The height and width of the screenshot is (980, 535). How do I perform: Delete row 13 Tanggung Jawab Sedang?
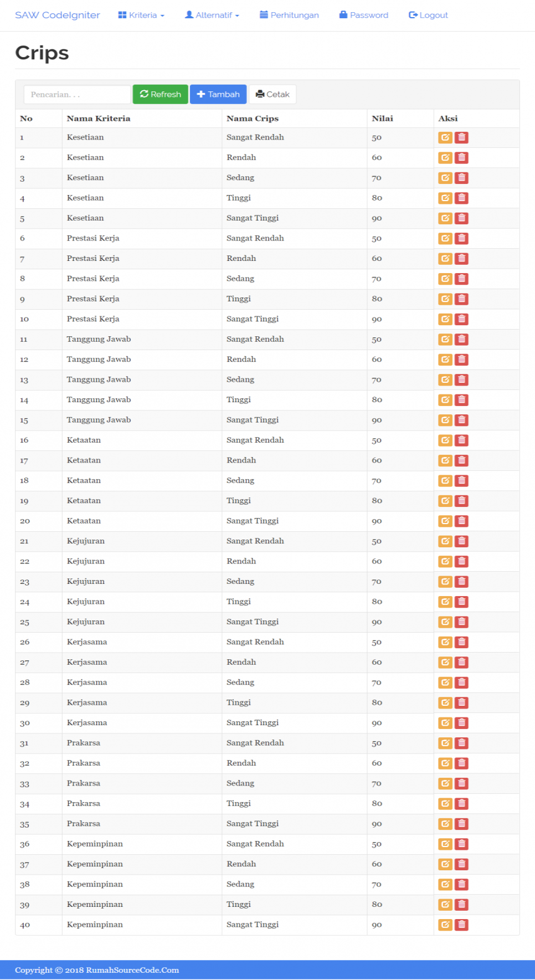pyautogui.click(x=461, y=379)
